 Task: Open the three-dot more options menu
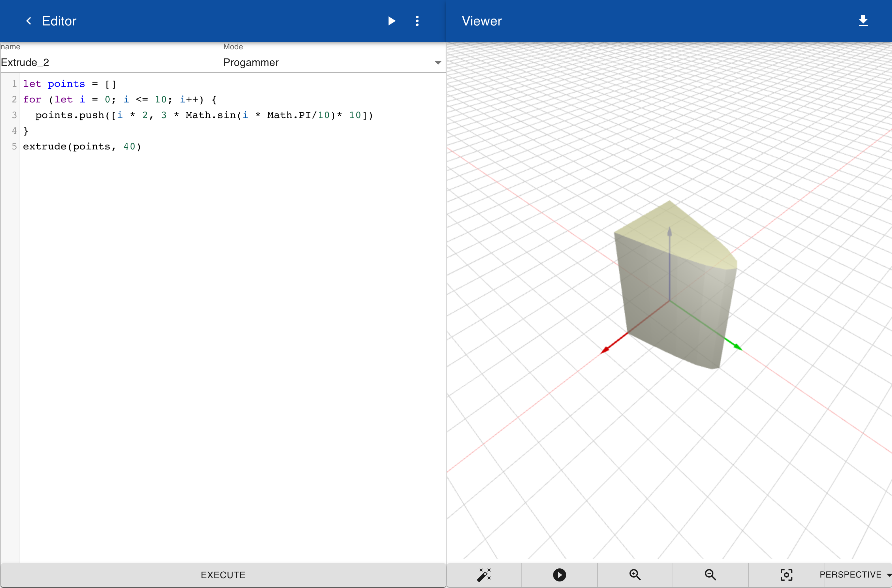417,21
